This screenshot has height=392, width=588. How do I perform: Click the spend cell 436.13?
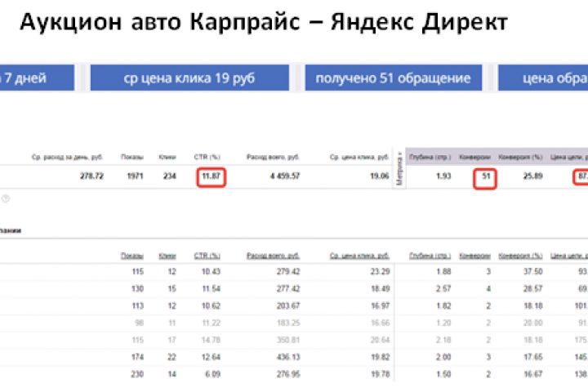(x=288, y=357)
